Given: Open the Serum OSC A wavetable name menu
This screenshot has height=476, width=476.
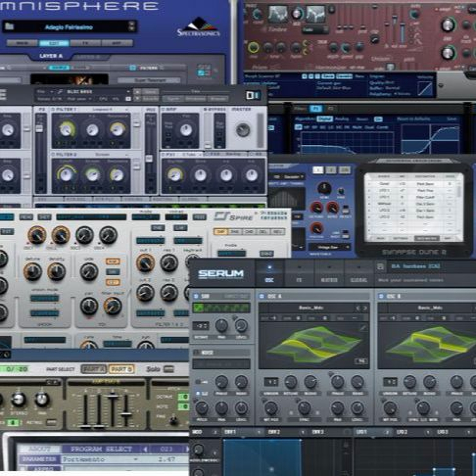Looking at the screenshot, I should (311, 308).
